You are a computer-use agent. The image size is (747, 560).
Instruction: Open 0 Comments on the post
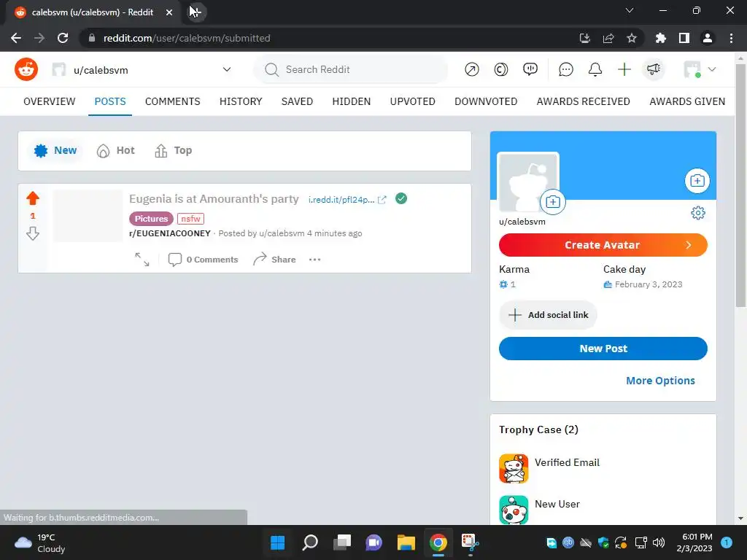204,260
